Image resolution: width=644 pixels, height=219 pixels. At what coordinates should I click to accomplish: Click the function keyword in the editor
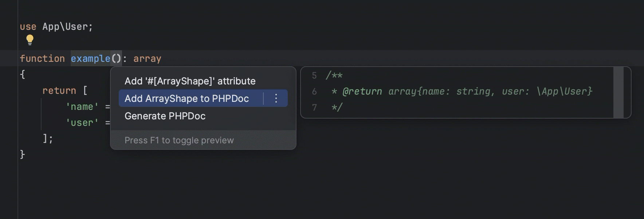[42, 59]
